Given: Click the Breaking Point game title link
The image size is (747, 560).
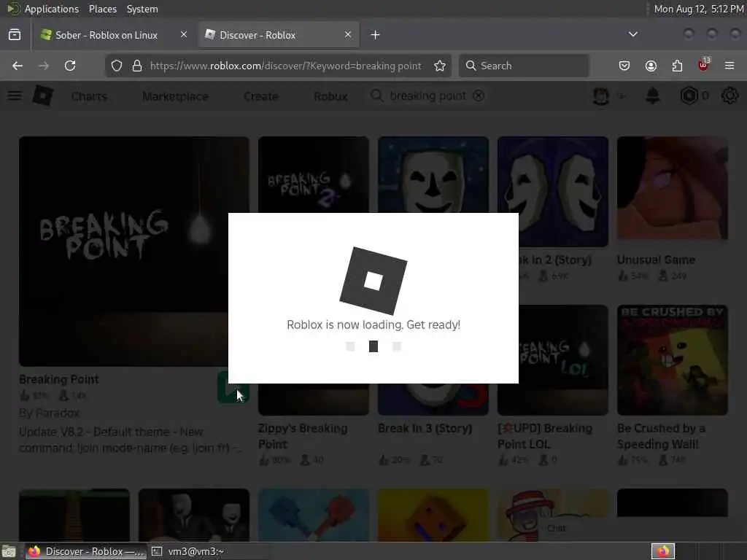Looking at the screenshot, I should pyautogui.click(x=59, y=379).
